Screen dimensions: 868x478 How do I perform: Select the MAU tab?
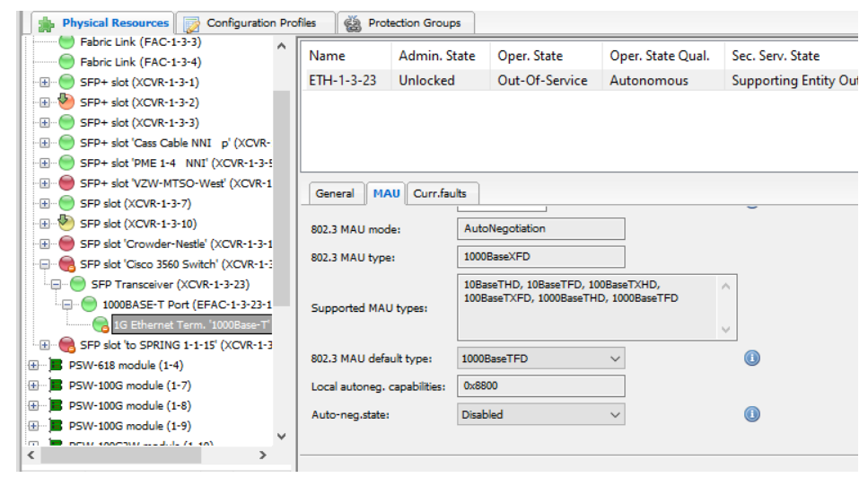pyautogui.click(x=386, y=194)
